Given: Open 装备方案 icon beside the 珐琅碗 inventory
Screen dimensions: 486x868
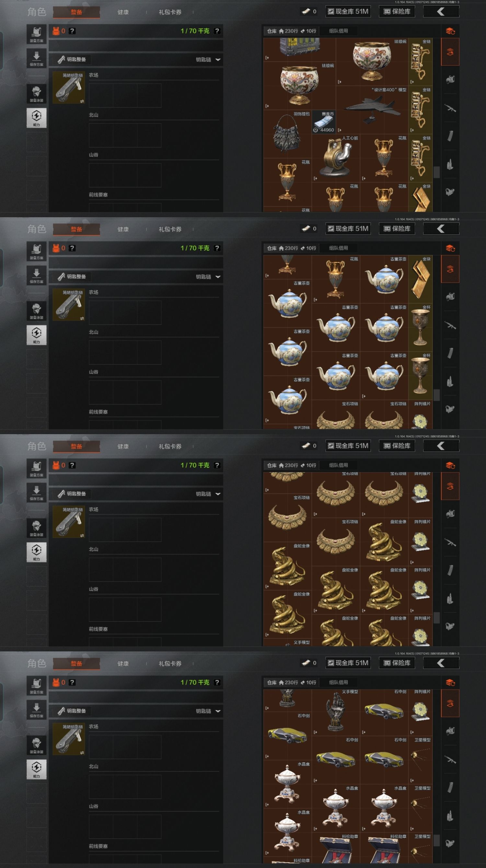Looking at the screenshot, I should (36, 34).
